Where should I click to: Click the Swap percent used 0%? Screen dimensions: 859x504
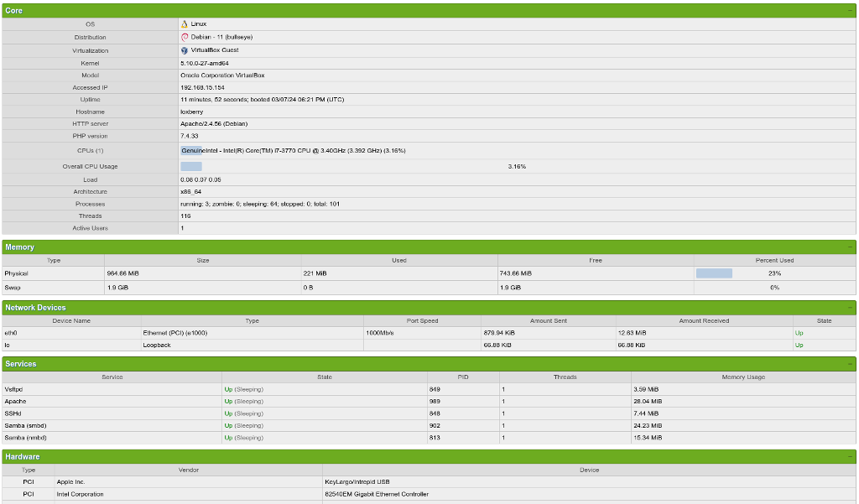pos(774,288)
